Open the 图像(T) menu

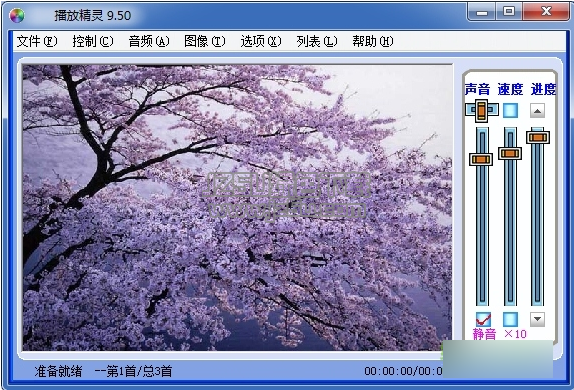(x=205, y=41)
